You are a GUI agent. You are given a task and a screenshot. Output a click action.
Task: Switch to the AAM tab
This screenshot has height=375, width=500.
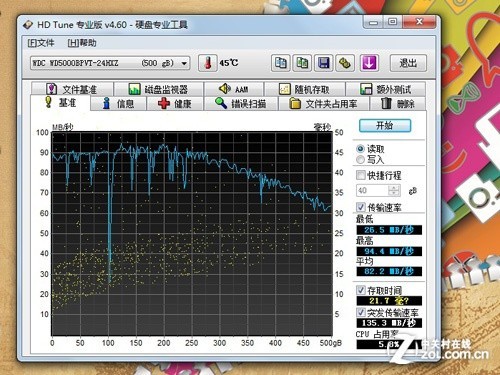pyautogui.click(x=234, y=89)
